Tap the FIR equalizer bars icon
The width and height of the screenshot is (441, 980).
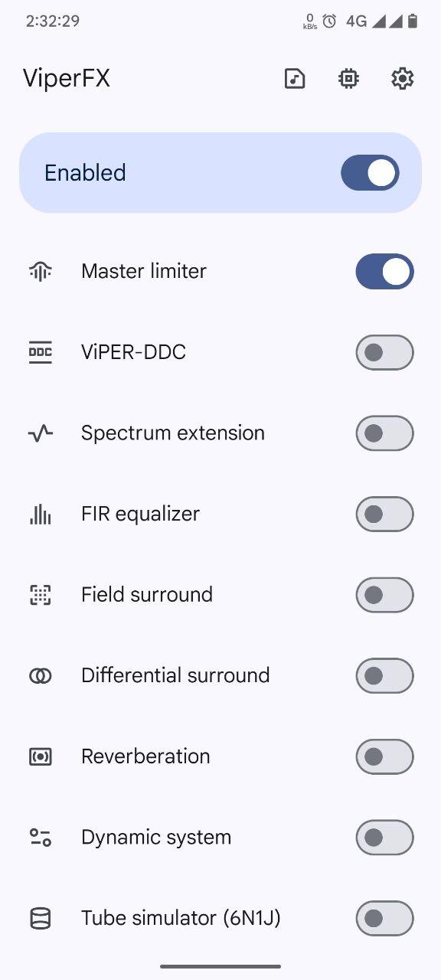(x=41, y=514)
